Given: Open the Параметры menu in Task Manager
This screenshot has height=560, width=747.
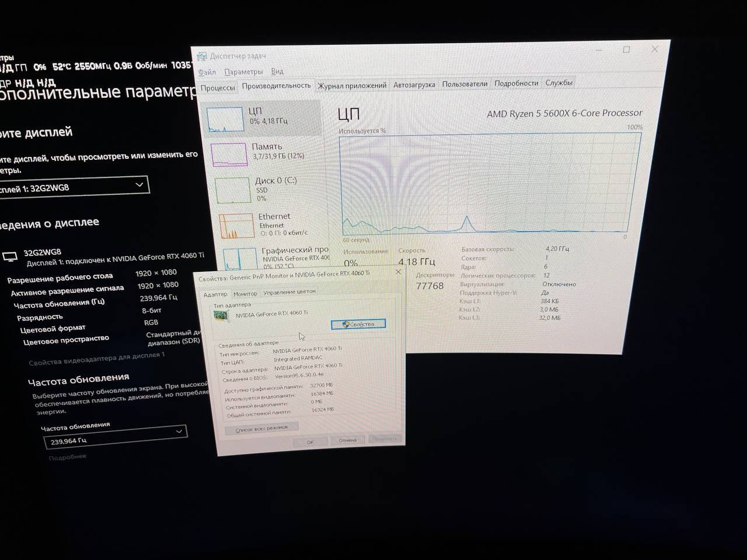Looking at the screenshot, I should point(243,72).
